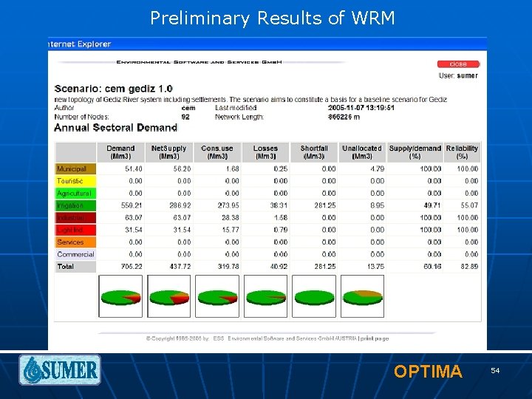Click the Scenario: cem gediz 1.0 heading
Viewport: 532px width, 399px height.
[x=114, y=89]
